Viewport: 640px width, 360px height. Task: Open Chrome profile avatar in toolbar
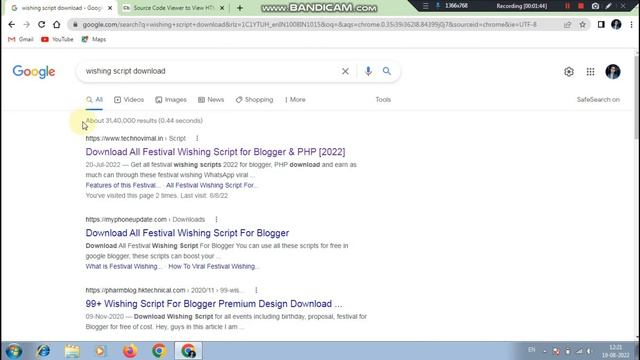616,24
